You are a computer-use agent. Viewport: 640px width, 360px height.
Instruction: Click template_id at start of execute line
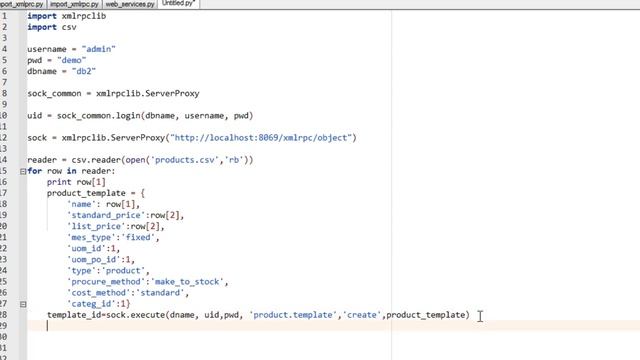coord(74,315)
